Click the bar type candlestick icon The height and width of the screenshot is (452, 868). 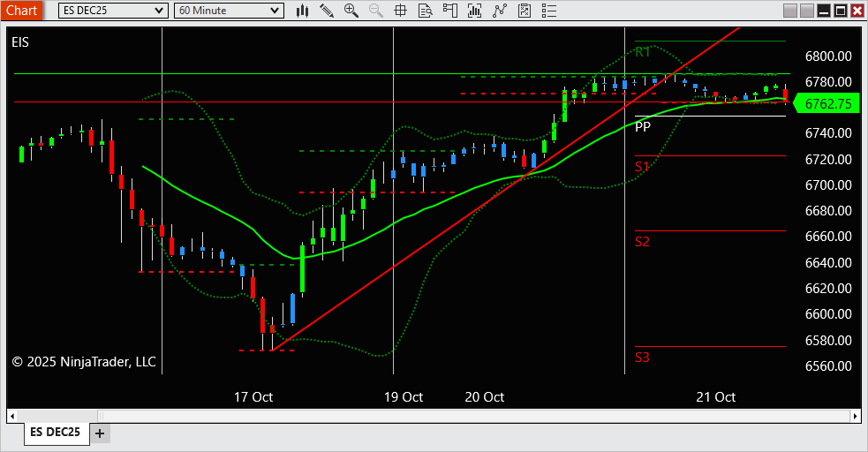click(x=302, y=11)
